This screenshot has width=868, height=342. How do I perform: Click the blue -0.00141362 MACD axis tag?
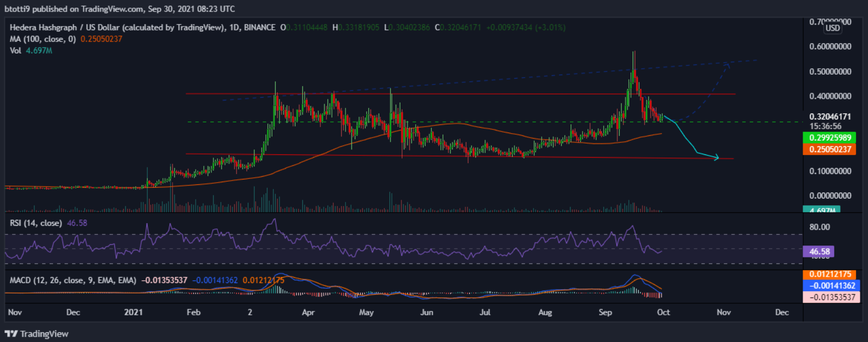coord(831,286)
